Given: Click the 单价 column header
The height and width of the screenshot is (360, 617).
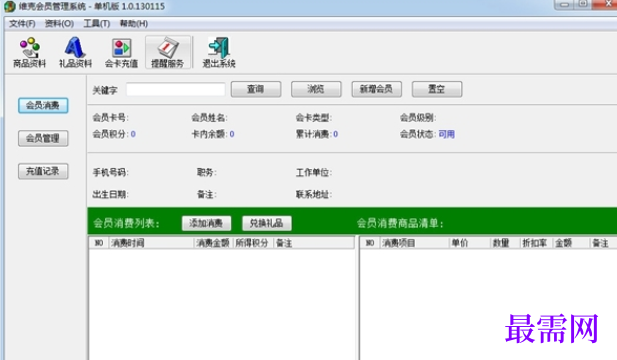Looking at the screenshot, I should click(x=469, y=243).
